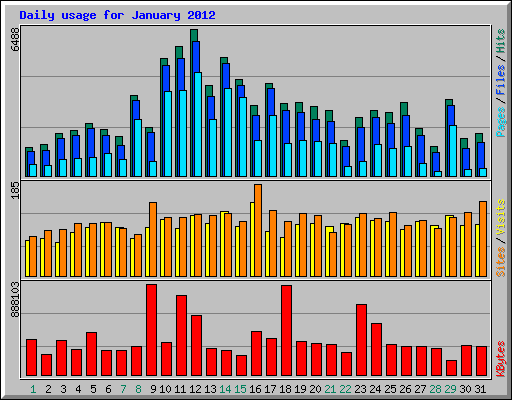Click the "Pages" legend label
This screenshot has height=400, width=512.
point(501,122)
